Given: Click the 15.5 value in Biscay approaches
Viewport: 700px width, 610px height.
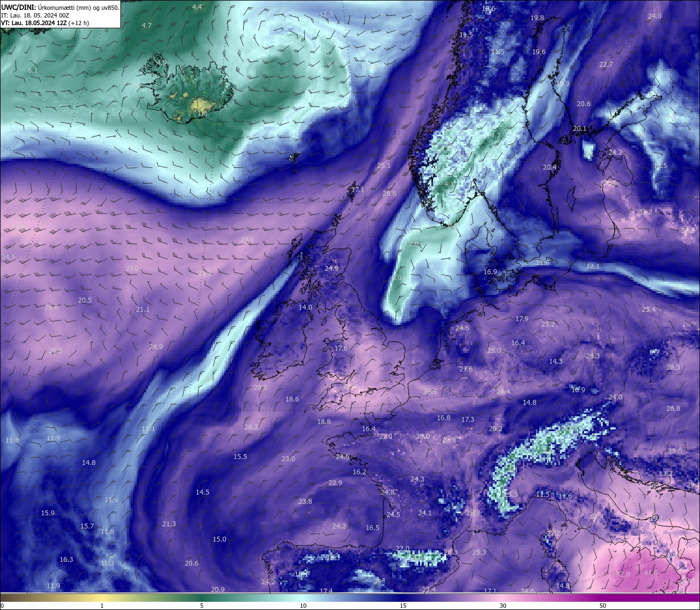Looking at the screenshot, I should click(240, 457).
